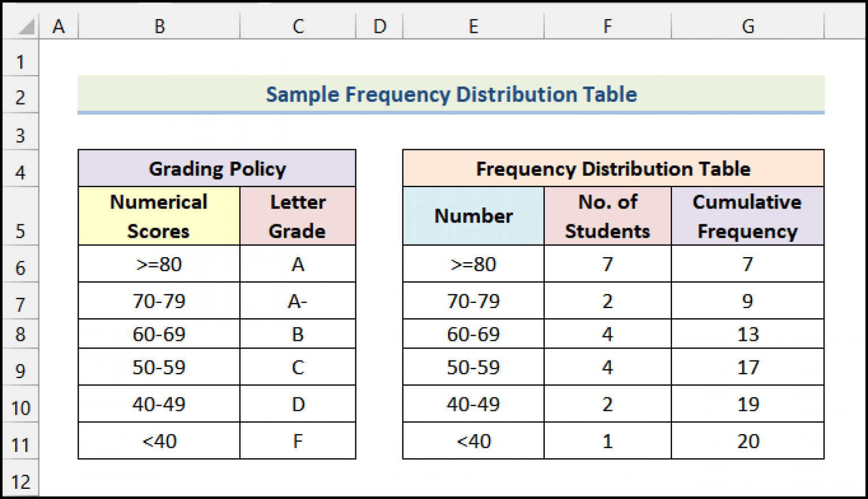Click the cell containing letter grade A
This screenshot has width=868, height=499.
click(298, 263)
